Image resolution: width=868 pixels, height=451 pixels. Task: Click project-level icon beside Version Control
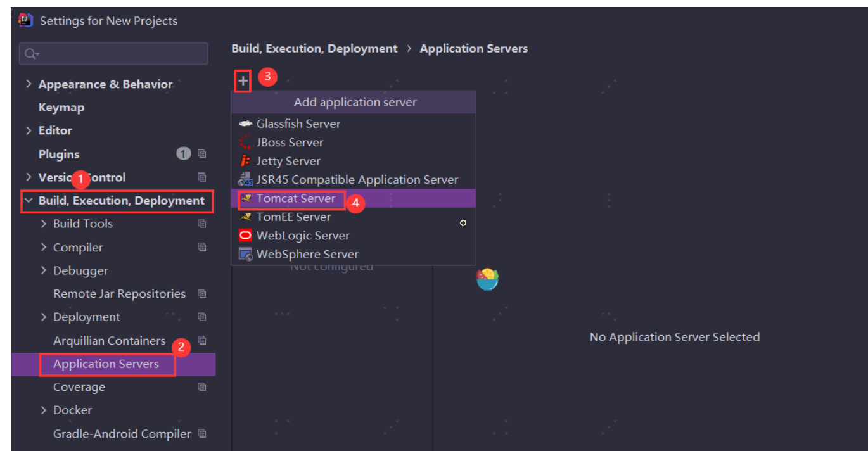pyautogui.click(x=201, y=177)
